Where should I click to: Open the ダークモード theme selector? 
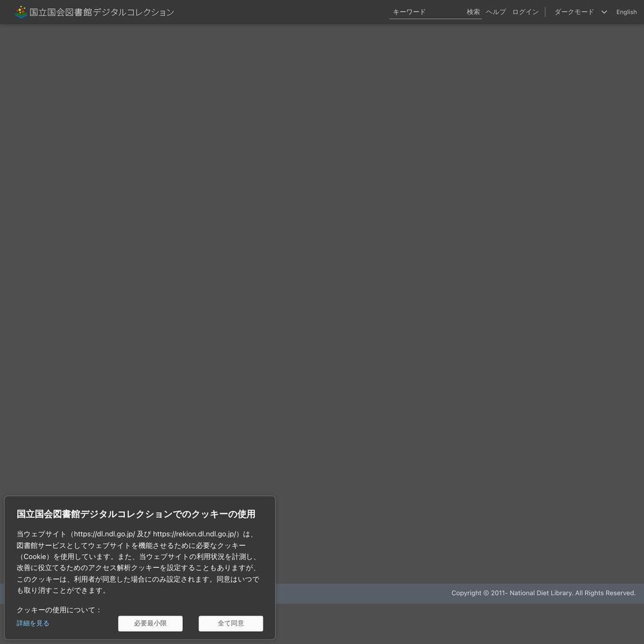click(x=574, y=12)
